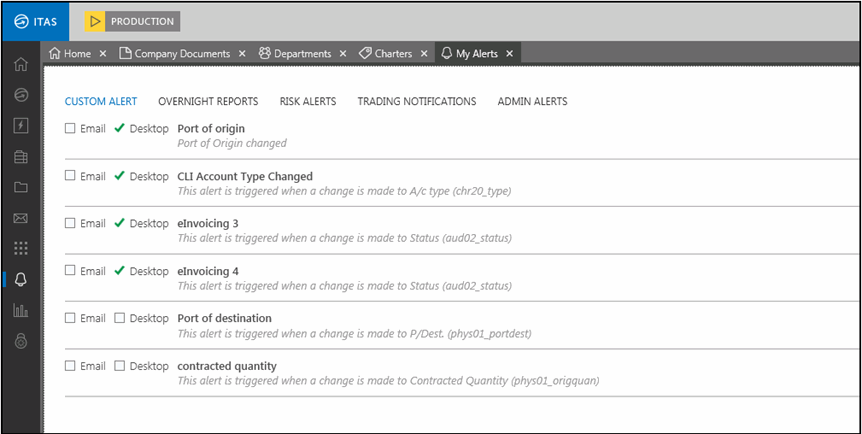Image resolution: width=862 pixels, height=434 pixels.
Task: Switch to the Company Documents tab
Action: (183, 54)
